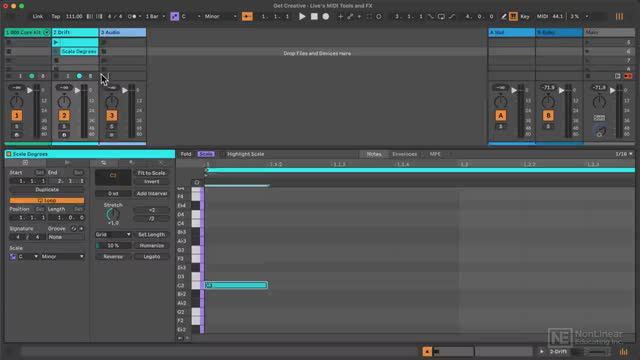Open clip scale root C dropdown

[28, 257]
